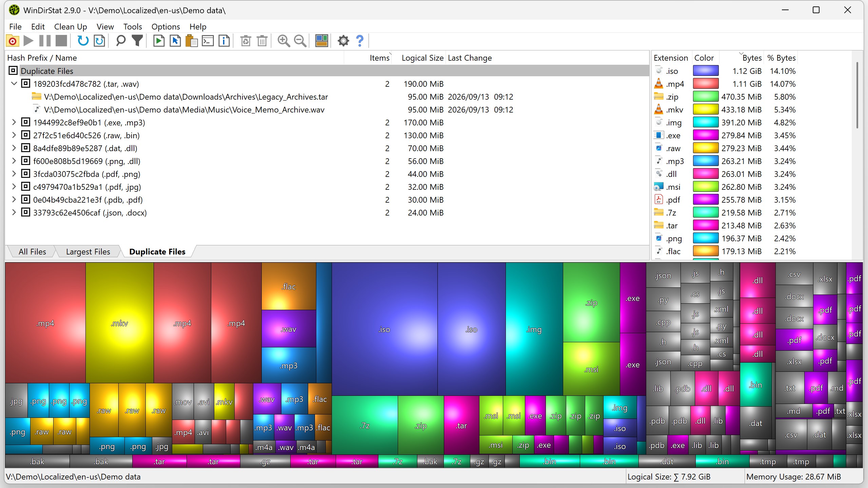The width and height of the screenshot is (868, 488).
Task: Expand the 3fcda03075c2fbda (.pdf, .png) group
Action: [14, 174]
